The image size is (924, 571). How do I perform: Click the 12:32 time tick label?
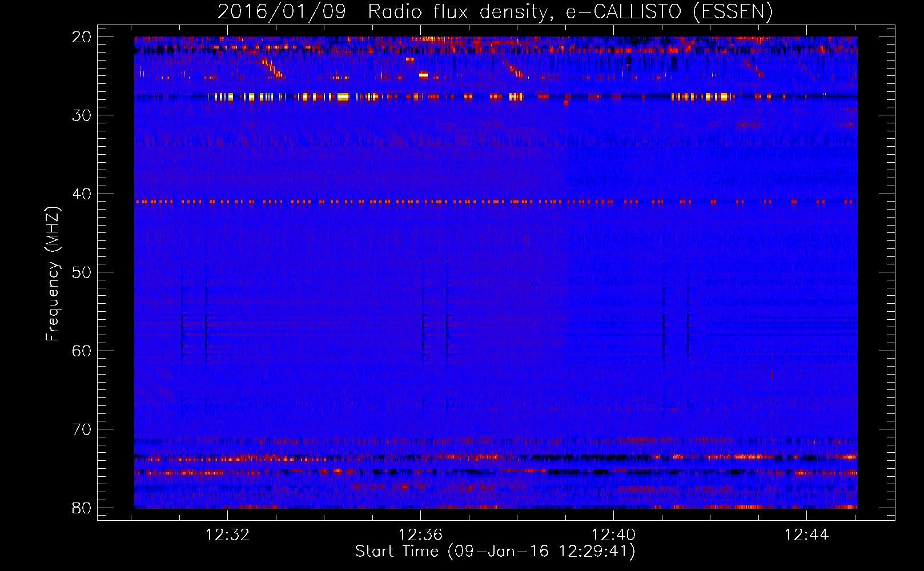pyautogui.click(x=227, y=535)
